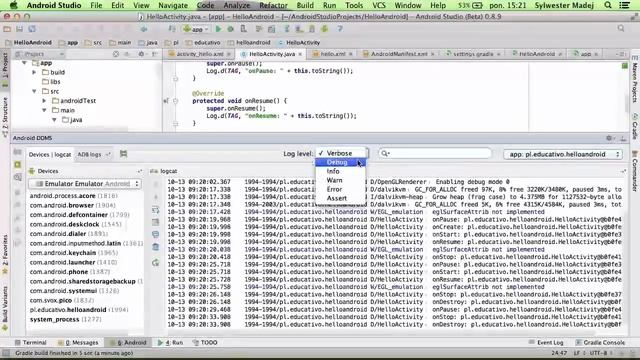Collapse the app folder in the tree
This screenshot has width=640, height=360.
coord(24,63)
